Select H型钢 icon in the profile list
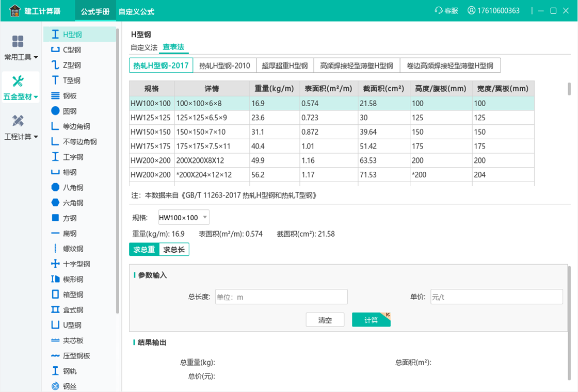This screenshot has height=392, width=578. coord(55,34)
